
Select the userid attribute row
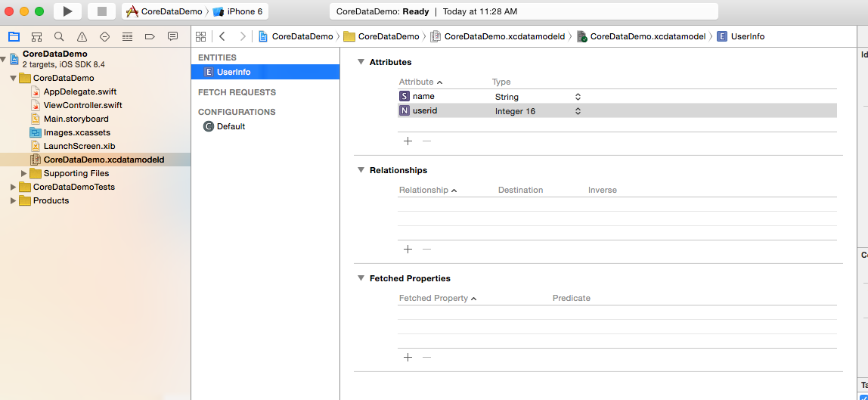point(617,111)
